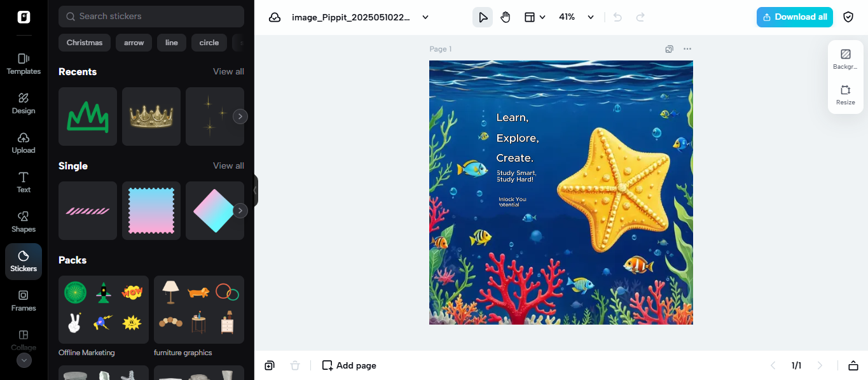This screenshot has height=380, width=868.
Task: Select the pink-blue gradient square sticker
Action: coord(151,211)
